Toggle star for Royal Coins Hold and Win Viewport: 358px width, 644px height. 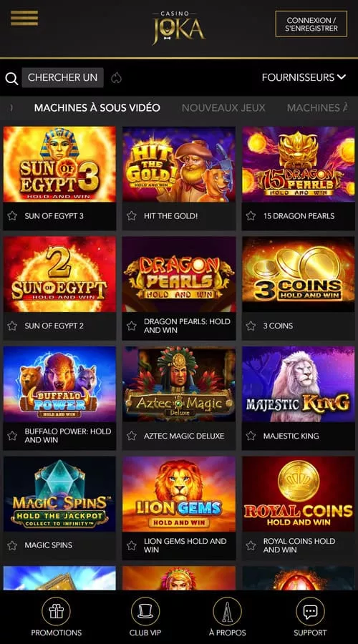pos(251,545)
